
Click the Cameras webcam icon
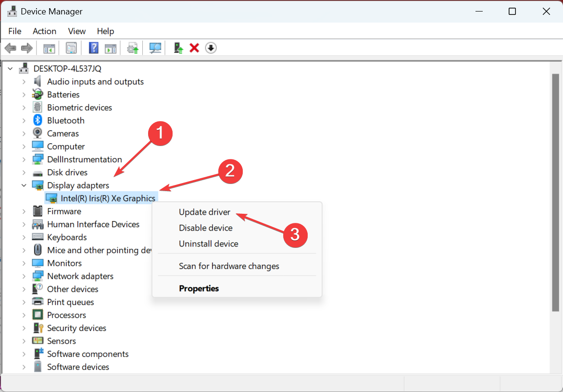coord(38,133)
